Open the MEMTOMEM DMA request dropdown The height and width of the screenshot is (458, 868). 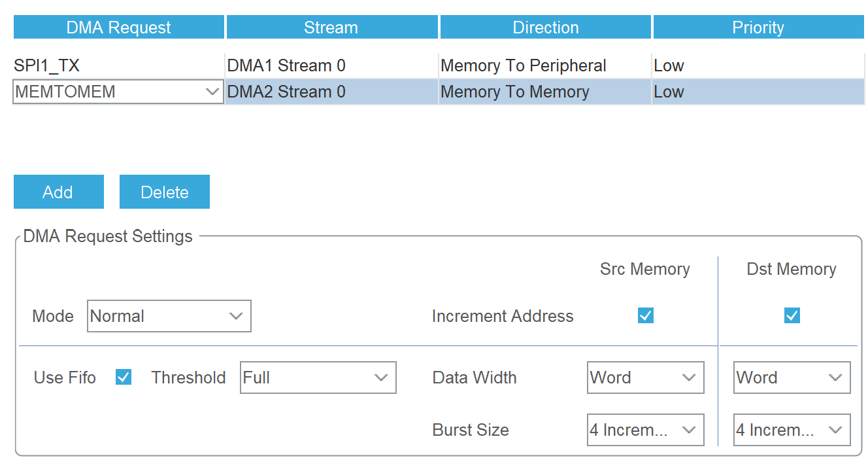[x=118, y=92]
